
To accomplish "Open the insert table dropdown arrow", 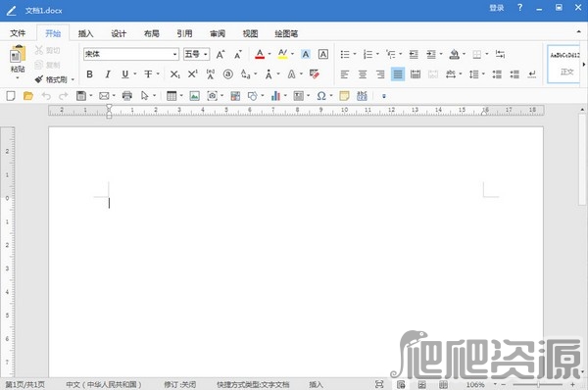I will (181, 96).
